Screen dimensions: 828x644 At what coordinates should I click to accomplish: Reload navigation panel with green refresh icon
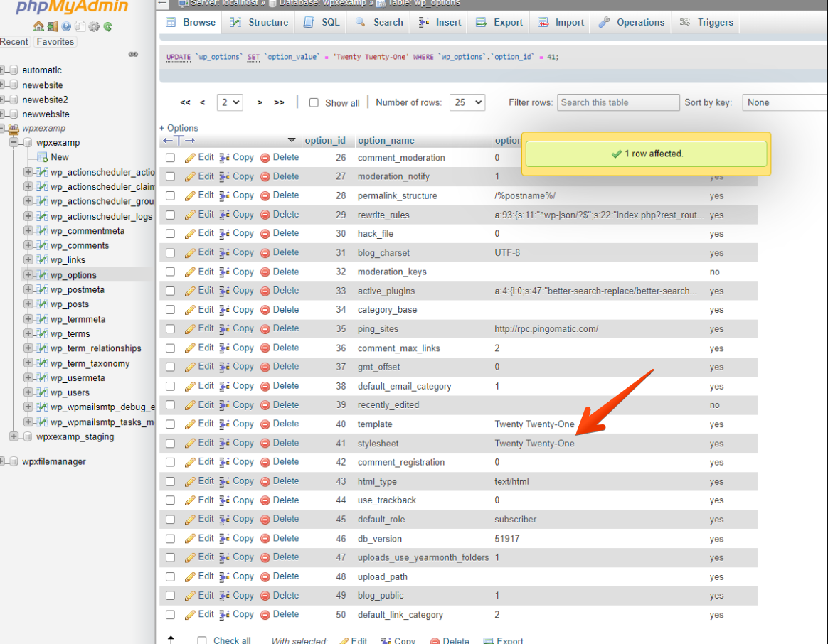107,27
